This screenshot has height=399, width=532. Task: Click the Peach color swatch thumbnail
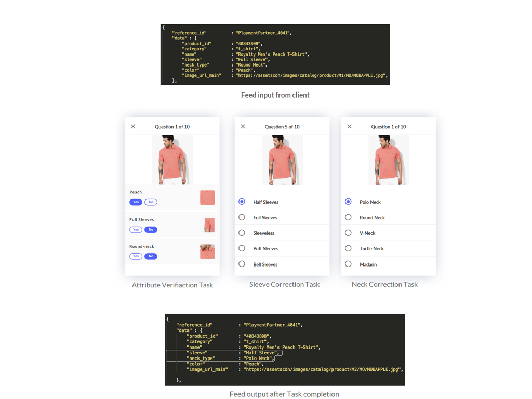[x=207, y=197]
